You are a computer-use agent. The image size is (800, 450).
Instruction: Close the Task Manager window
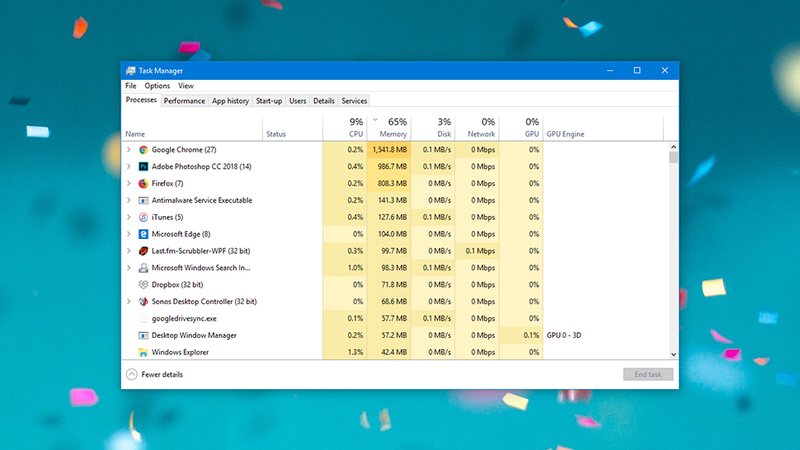(x=665, y=70)
